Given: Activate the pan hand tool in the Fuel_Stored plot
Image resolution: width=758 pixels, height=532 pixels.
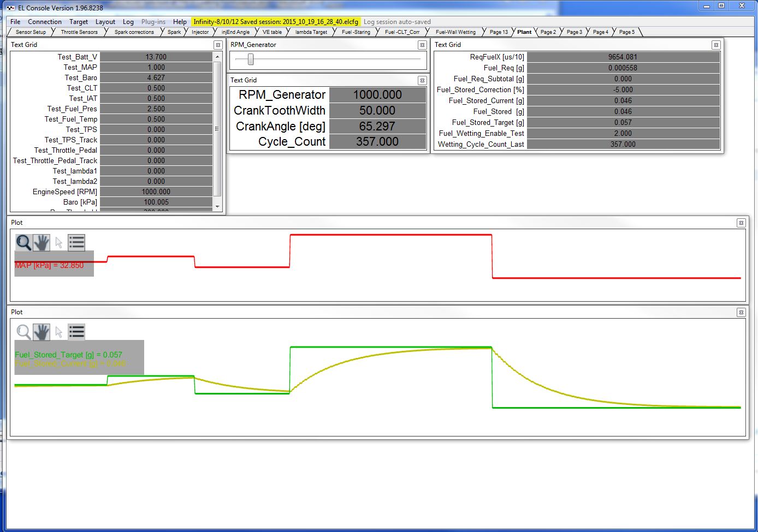Looking at the screenshot, I should click(42, 332).
